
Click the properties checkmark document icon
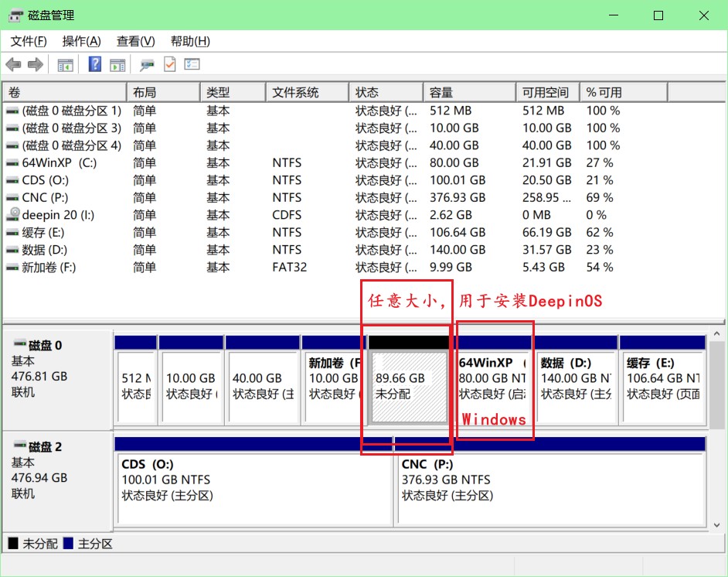(169, 65)
